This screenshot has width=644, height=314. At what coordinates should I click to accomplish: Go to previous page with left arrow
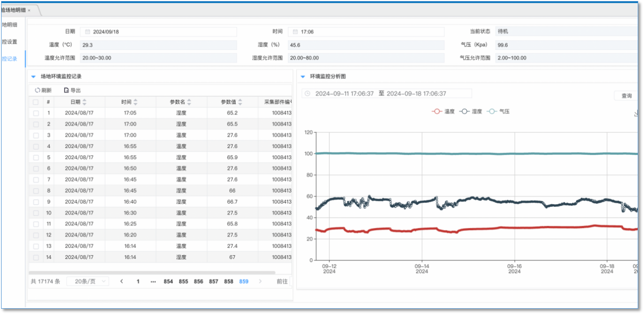click(x=122, y=281)
